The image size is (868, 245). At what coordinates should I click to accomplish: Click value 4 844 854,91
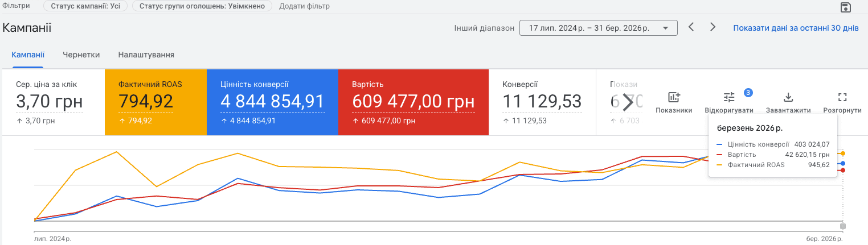(272, 102)
